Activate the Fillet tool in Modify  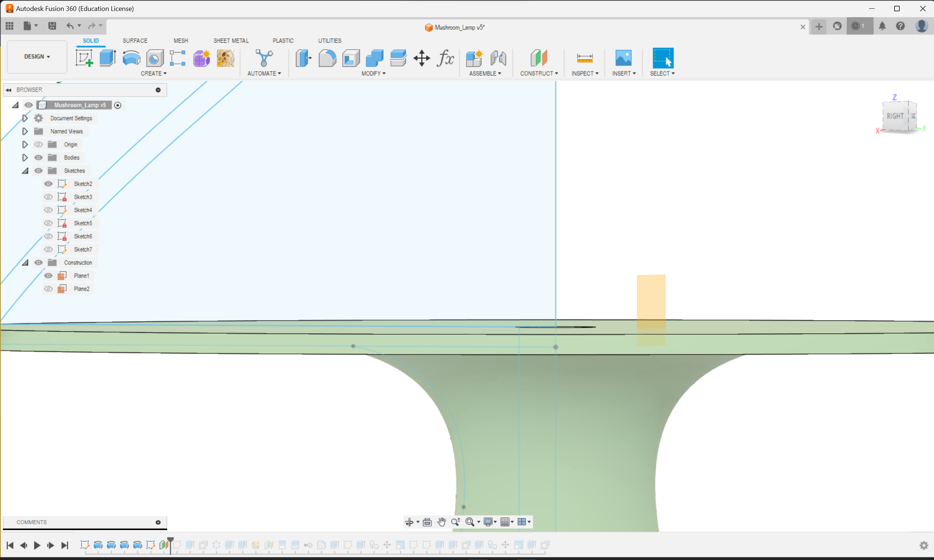327,57
